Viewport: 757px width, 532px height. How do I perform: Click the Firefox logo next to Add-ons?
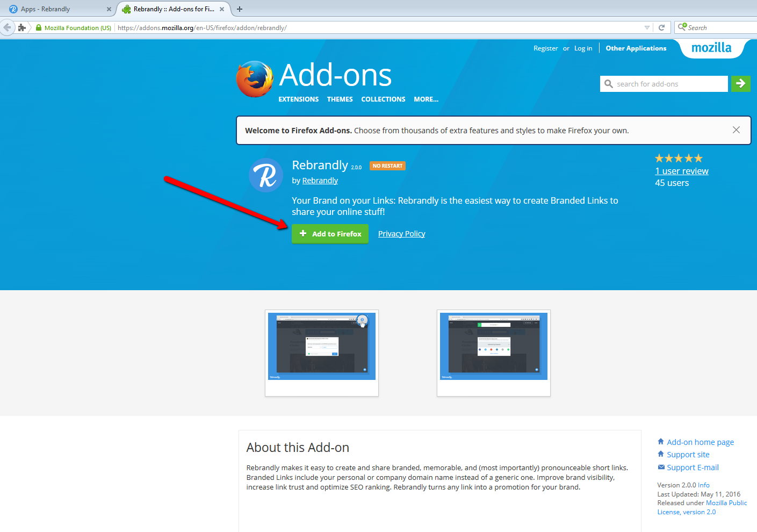[x=255, y=79]
